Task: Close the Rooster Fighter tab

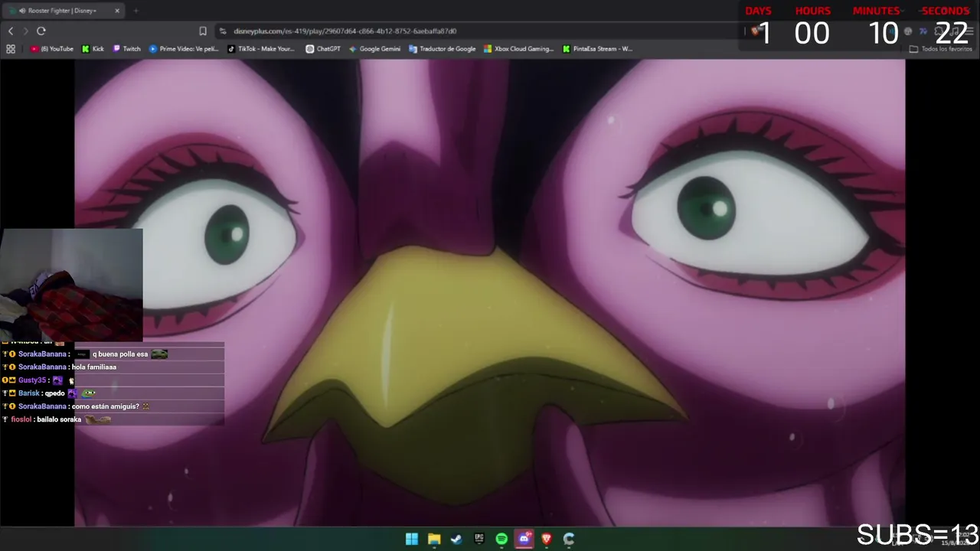Action: click(x=117, y=11)
